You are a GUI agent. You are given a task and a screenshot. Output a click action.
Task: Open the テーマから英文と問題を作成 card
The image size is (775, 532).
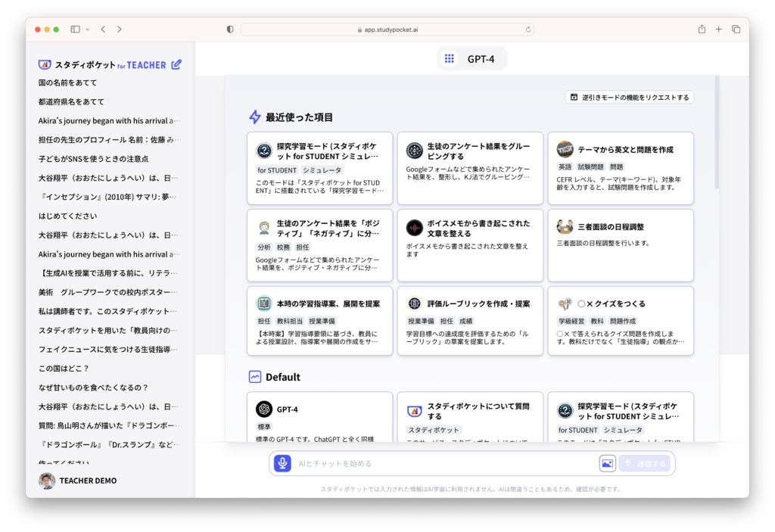point(621,168)
